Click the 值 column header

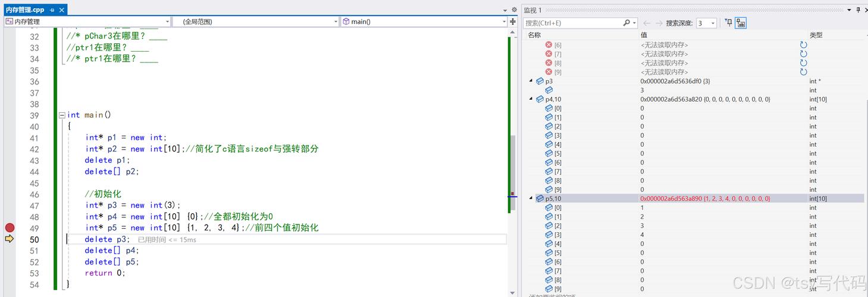point(644,35)
